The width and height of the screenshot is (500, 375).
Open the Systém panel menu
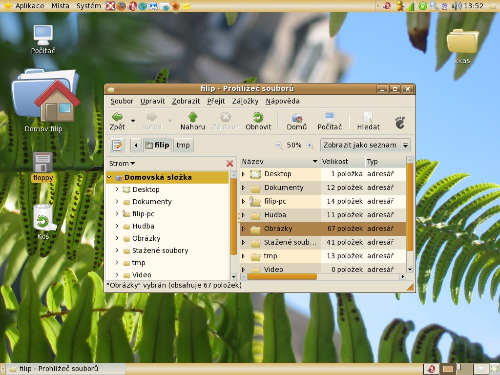coord(88,6)
